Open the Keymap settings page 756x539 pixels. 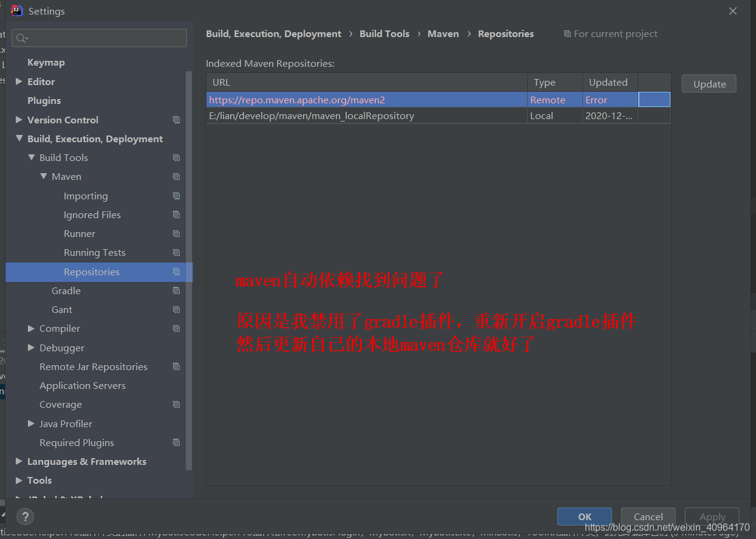coord(46,63)
